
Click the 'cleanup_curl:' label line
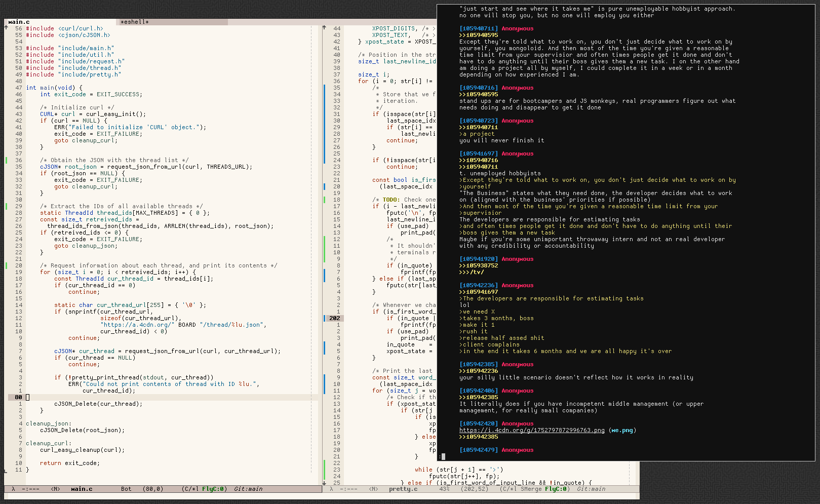coord(49,443)
